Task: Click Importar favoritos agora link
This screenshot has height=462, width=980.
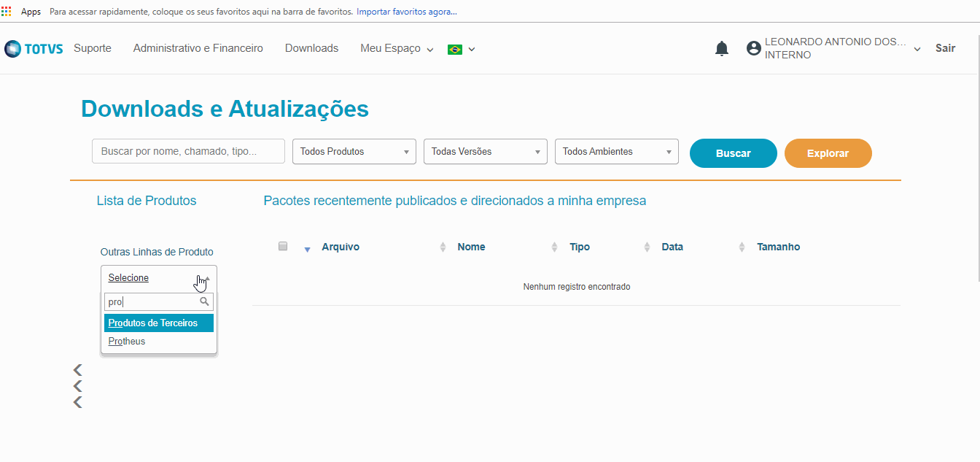Action: click(407, 12)
